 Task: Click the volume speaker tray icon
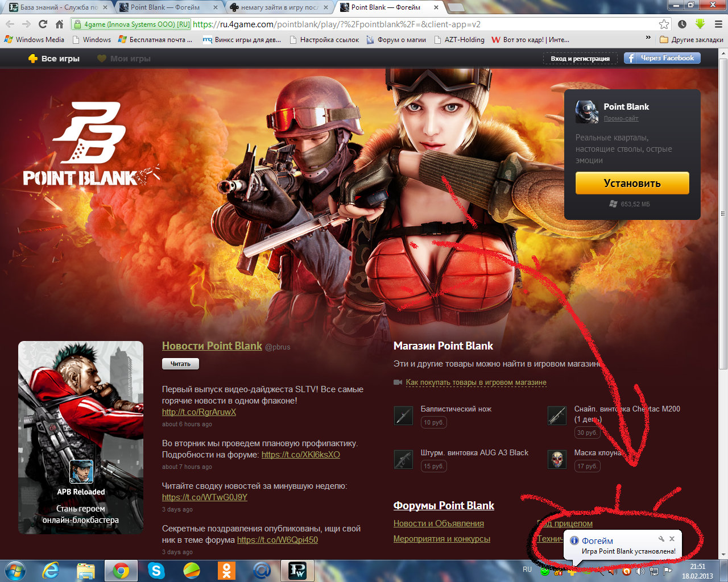coord(639,571)
